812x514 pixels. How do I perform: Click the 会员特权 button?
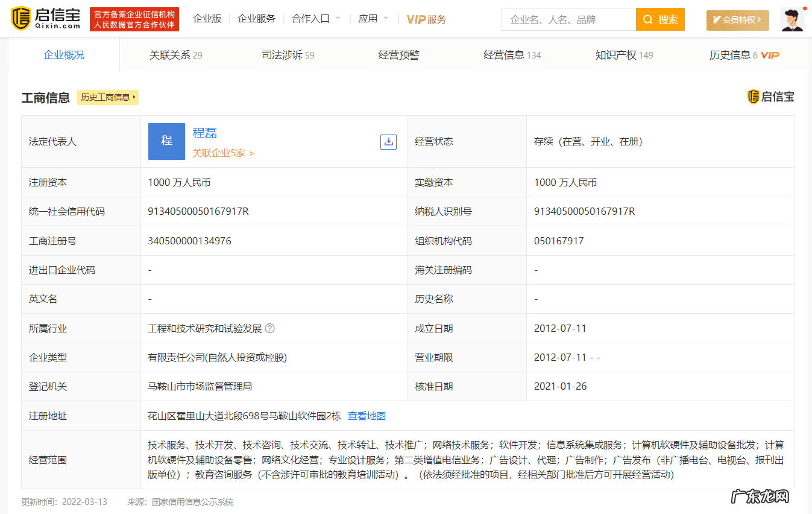point(737,20)
